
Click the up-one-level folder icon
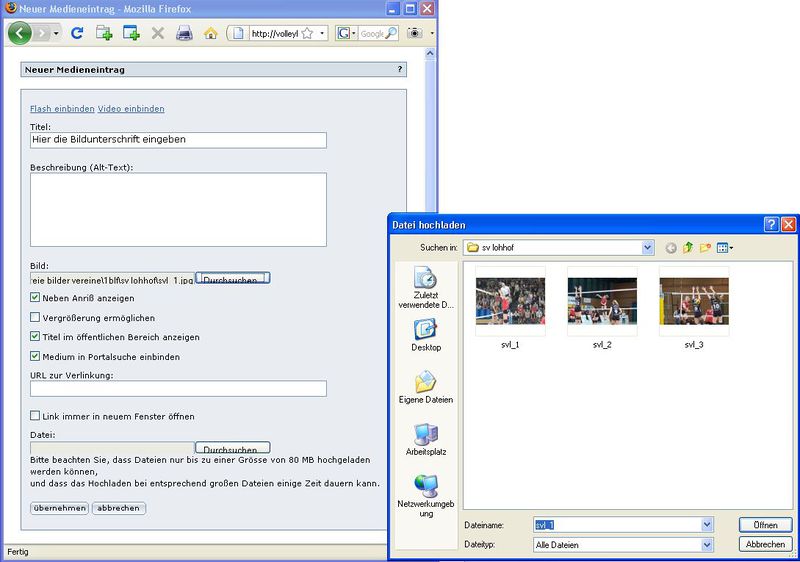(688, 247)
